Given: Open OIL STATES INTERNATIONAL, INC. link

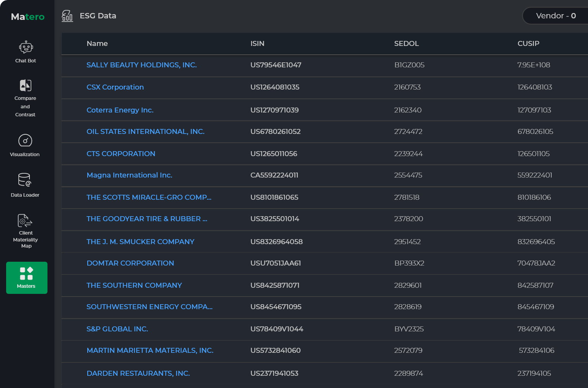Looking at the screenshot, I should (145, 132).
